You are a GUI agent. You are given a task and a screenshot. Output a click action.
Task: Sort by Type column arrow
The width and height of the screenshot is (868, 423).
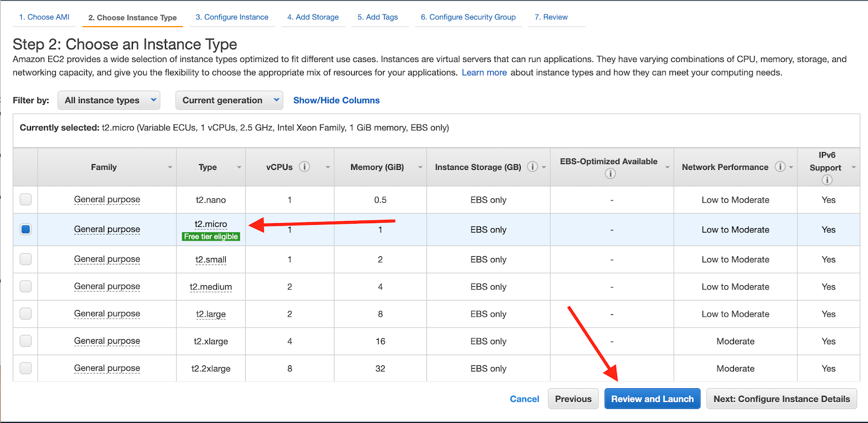(239, 167)
